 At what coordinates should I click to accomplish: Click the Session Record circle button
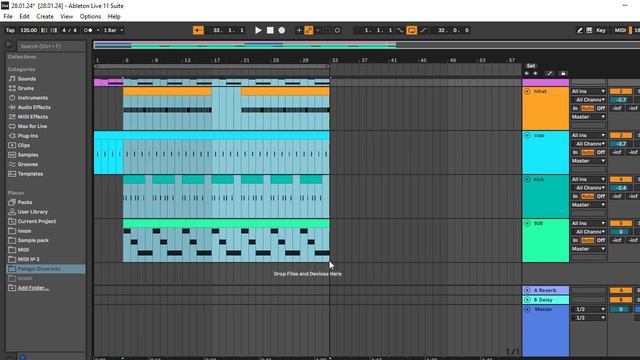(x=337, y=30)
